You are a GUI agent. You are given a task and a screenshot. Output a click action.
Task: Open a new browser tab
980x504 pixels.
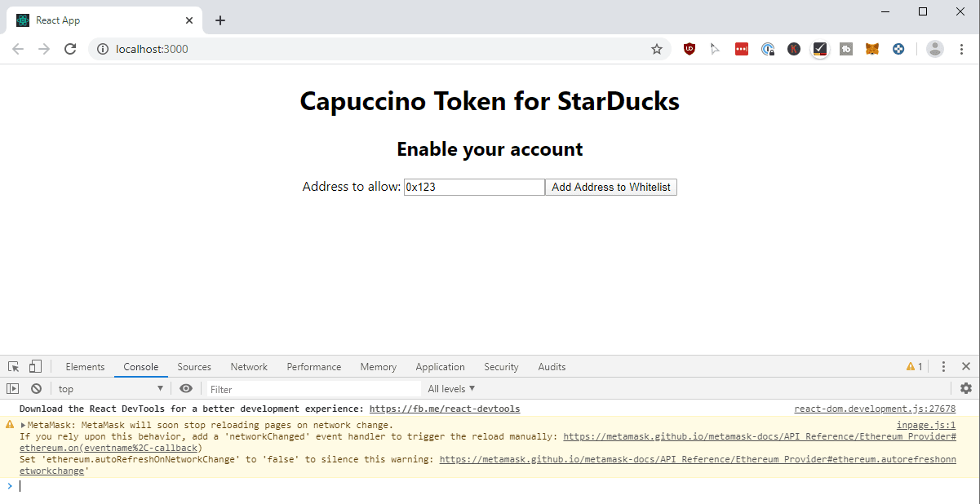220,20
